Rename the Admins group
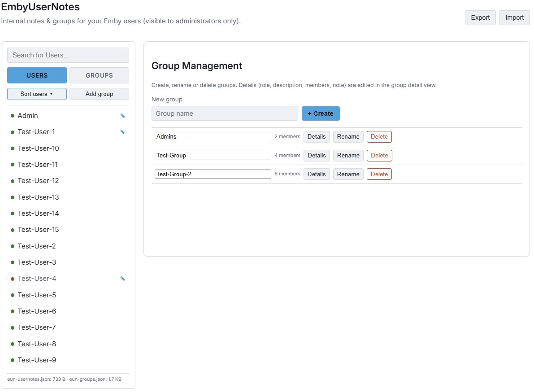Viewport: 534px width, 392px height. coord(348,136)
